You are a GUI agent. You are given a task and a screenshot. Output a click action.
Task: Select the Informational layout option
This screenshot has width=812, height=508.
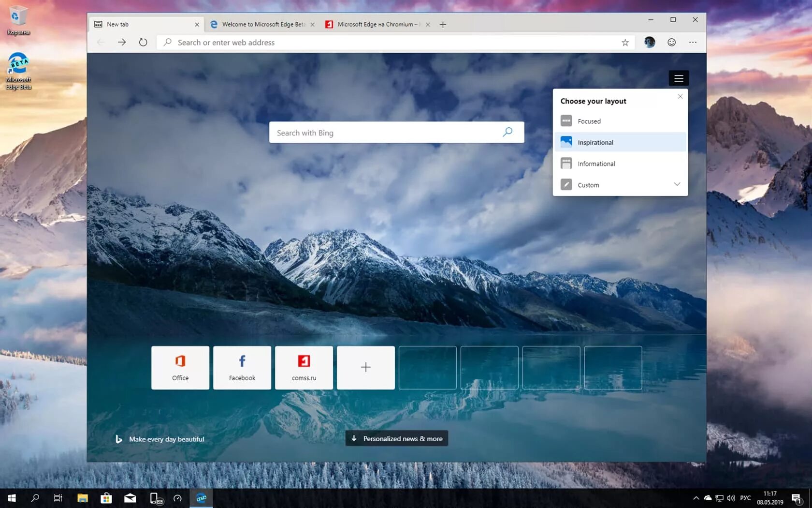pyautogui.click(x=596, y=163)
